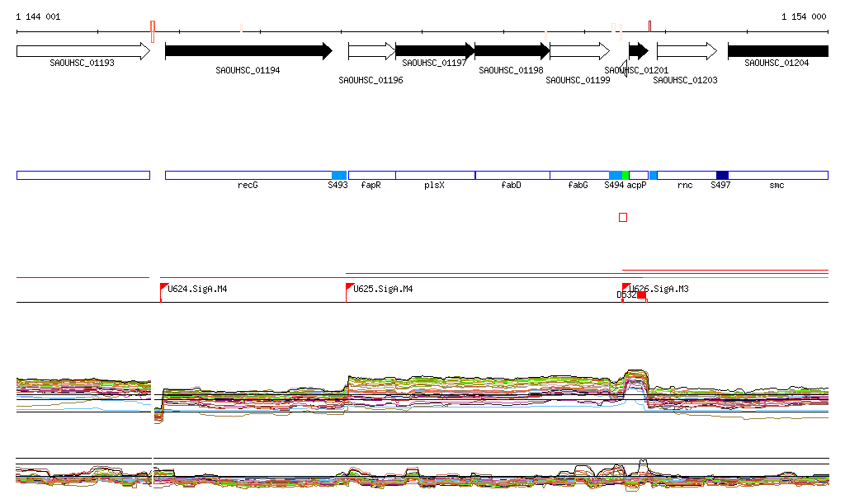The width and height of the screenshot is (845, 504).
Task: Click the solid red D532 block
Action: 642,294
